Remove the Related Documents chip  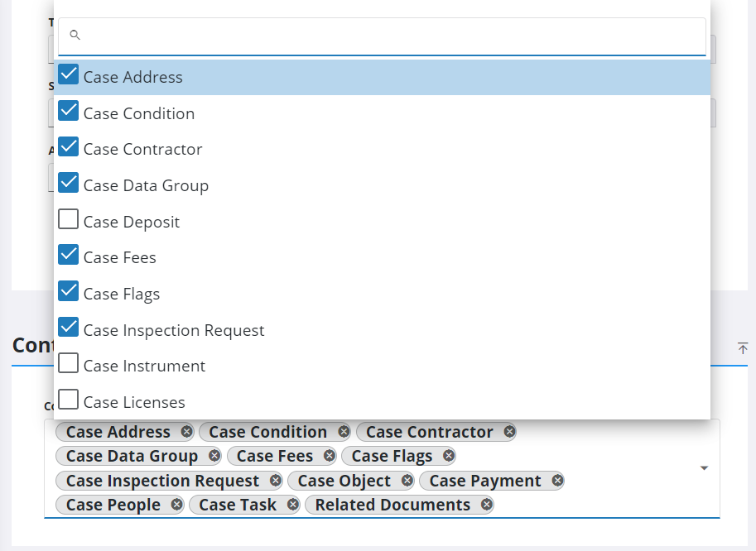click(486, 505)
